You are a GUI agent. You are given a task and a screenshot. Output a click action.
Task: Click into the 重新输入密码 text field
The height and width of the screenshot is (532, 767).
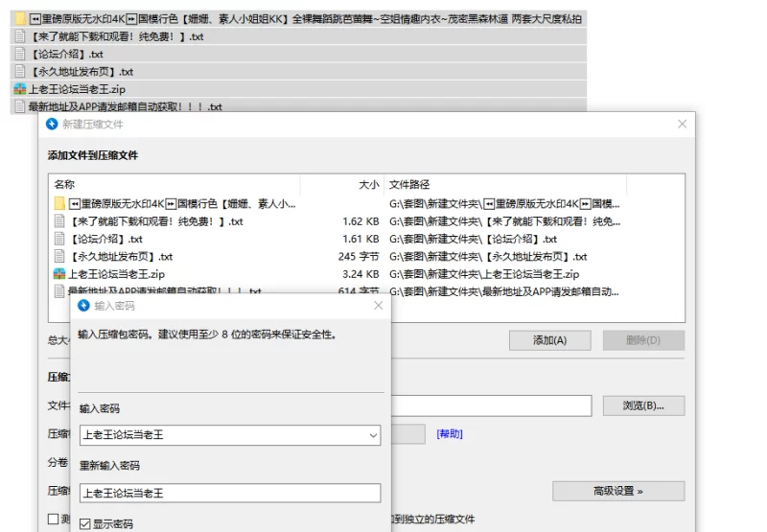(x=229, y=494)
